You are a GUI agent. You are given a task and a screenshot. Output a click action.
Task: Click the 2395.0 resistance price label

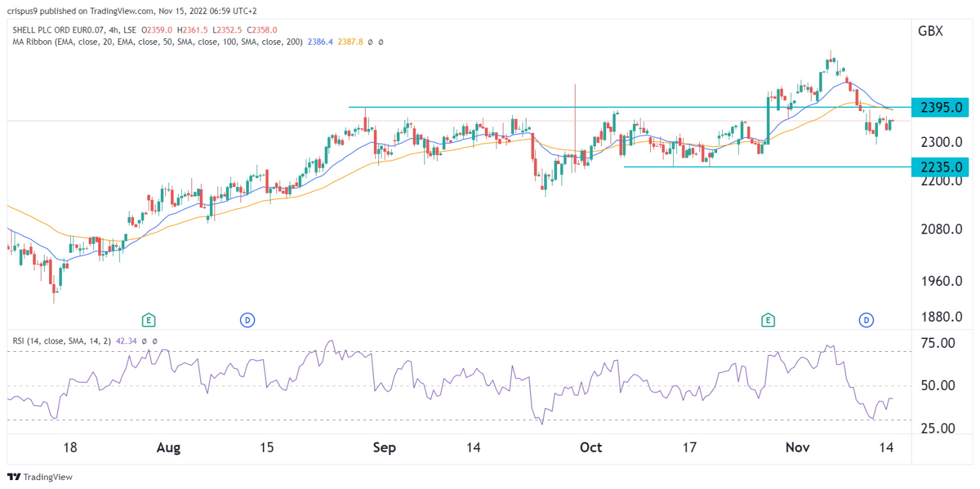point(940,107)
